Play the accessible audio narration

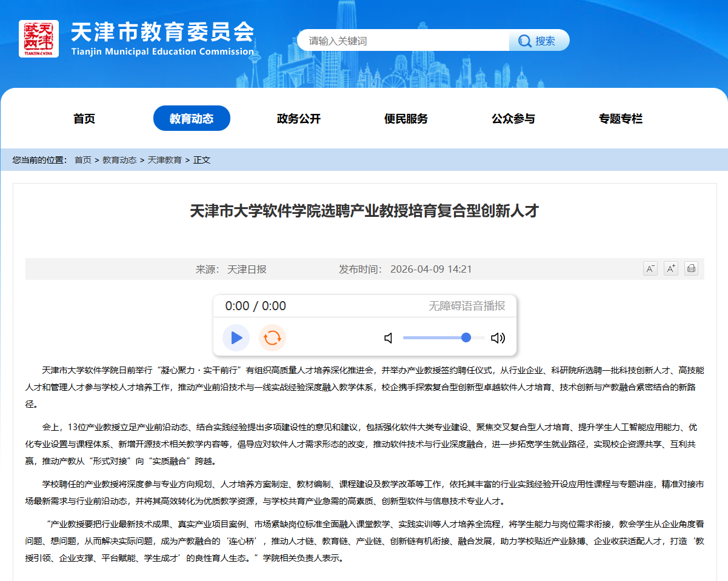pos(236,337)
